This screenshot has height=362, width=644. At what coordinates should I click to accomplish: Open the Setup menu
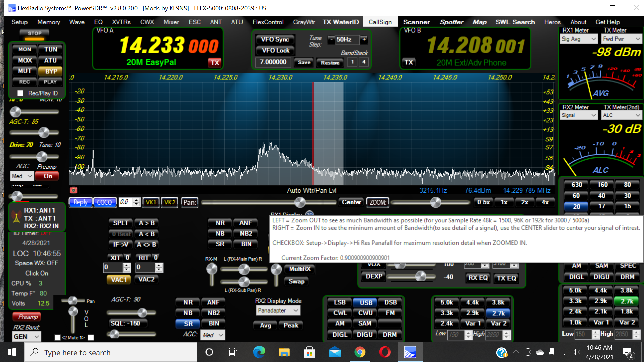[19, 22]
